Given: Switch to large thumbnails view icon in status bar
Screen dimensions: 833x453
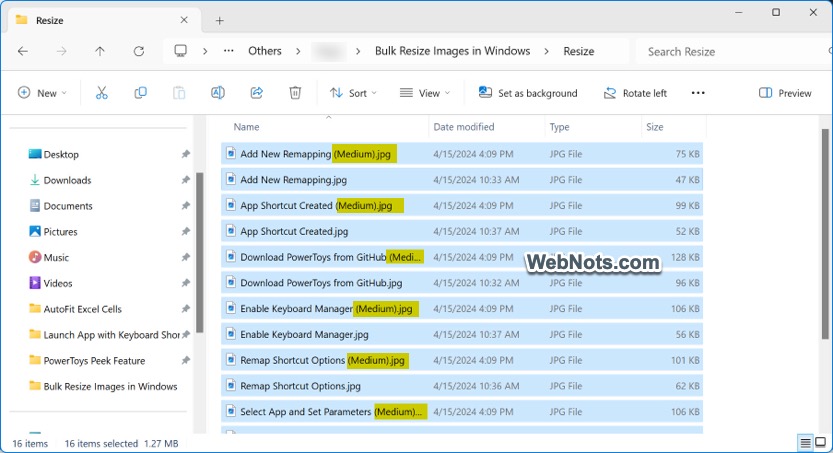Looking at the screenshot, I should [x=820, y=442].
